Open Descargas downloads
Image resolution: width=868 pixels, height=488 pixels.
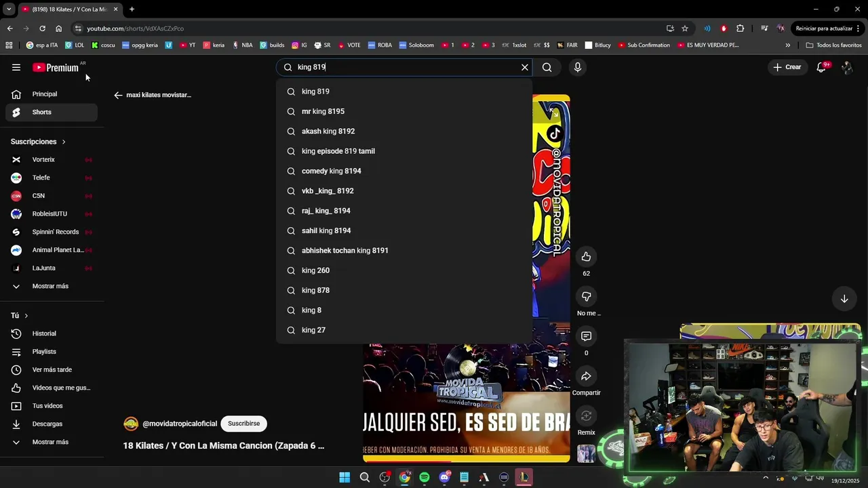coord(52,424)
